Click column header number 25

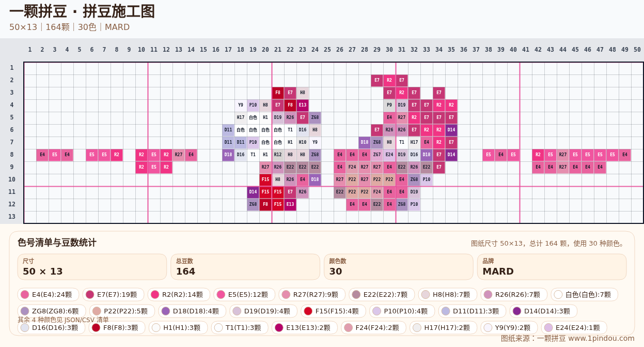(327, 50)
